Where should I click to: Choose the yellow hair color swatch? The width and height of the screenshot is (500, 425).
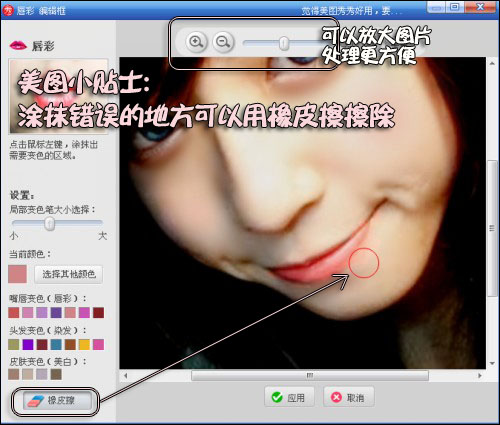click(x=84, y=344)
